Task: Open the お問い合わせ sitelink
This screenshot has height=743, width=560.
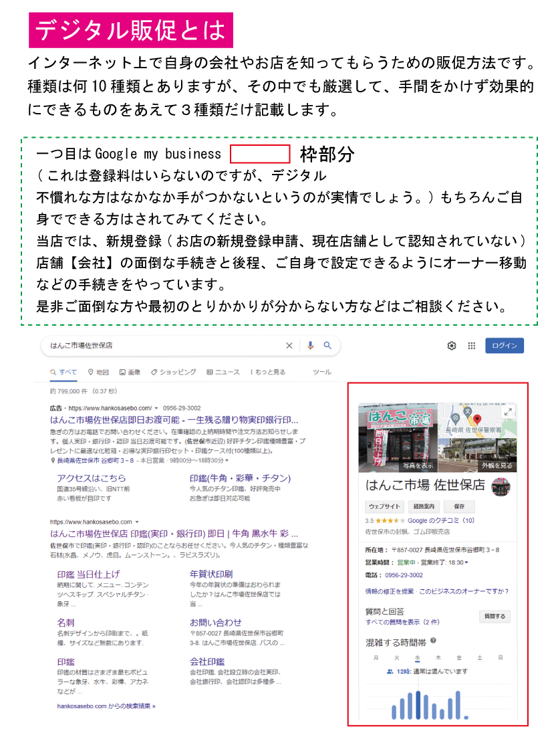Action: pyautogui.click(x=215, y=623)
